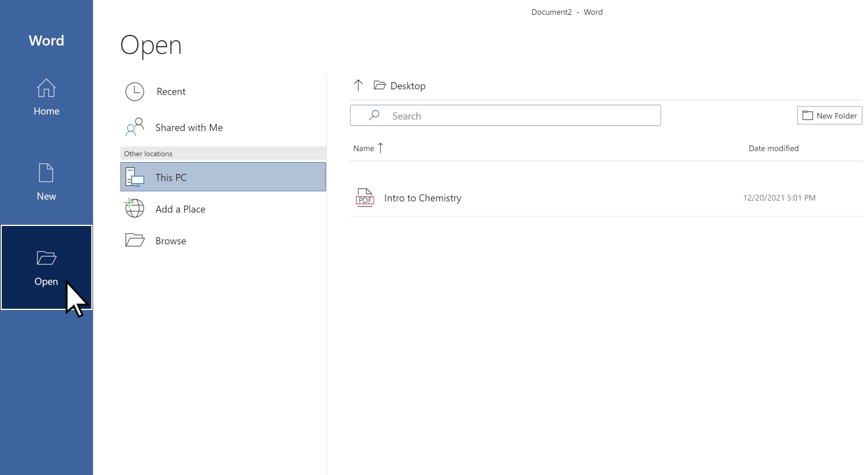868x475 pixels.
Task: Click the Word label at top of sidebar
Action: point(46,40)
